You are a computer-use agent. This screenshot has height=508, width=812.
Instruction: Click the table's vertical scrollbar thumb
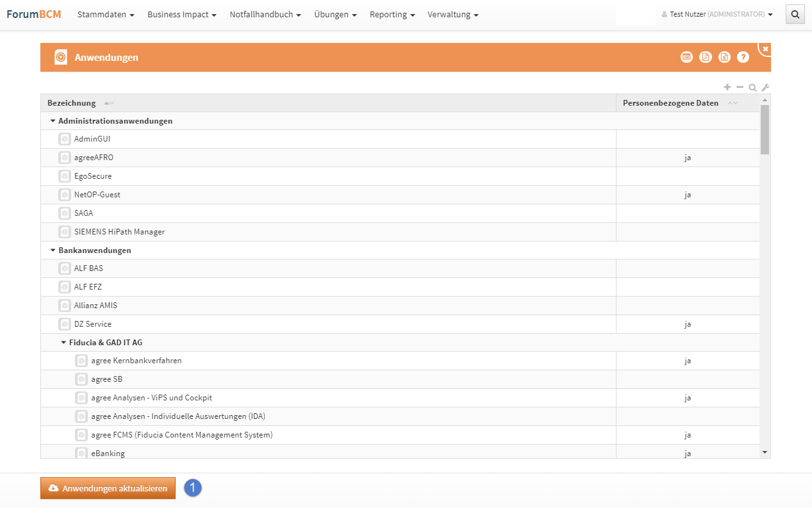tap(765, 129)
